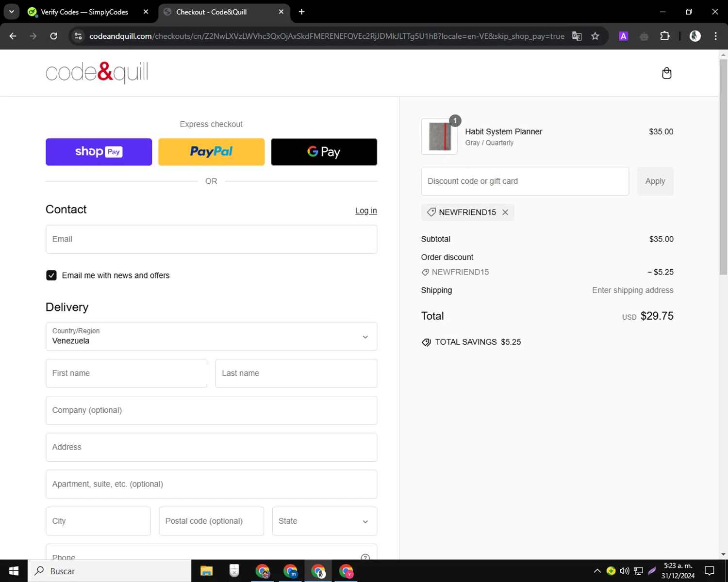
Task: Reload the checkout page
Action: click(x=54, y=36)
